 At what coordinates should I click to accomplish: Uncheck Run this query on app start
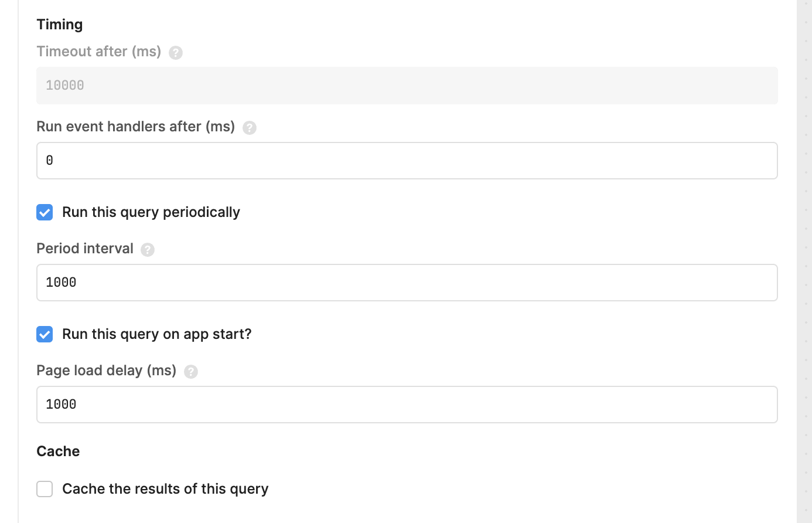click(45, 334)
